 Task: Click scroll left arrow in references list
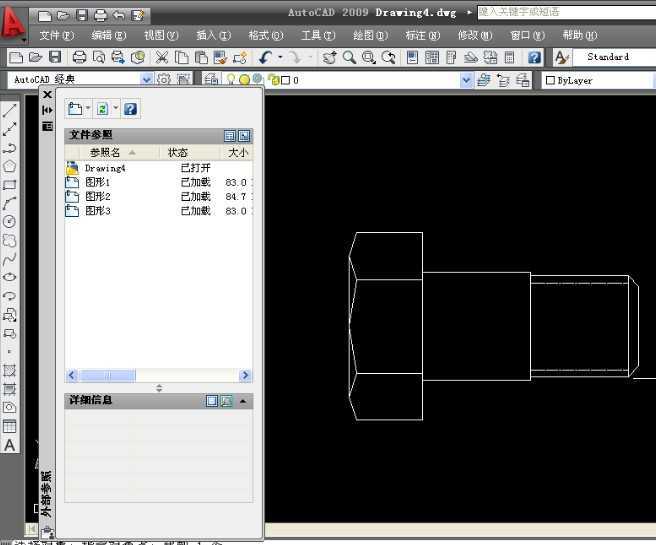(72, 375)
